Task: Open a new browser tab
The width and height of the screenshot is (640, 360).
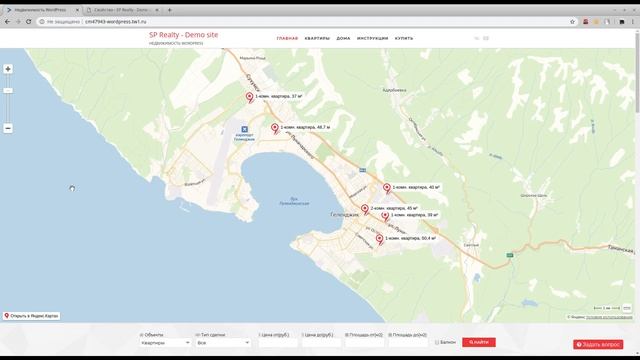Action: pos(169,10)
